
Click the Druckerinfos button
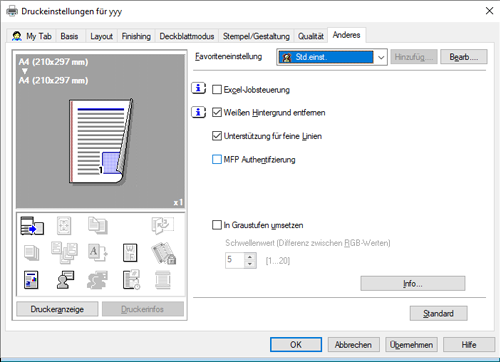pos(143,309)
